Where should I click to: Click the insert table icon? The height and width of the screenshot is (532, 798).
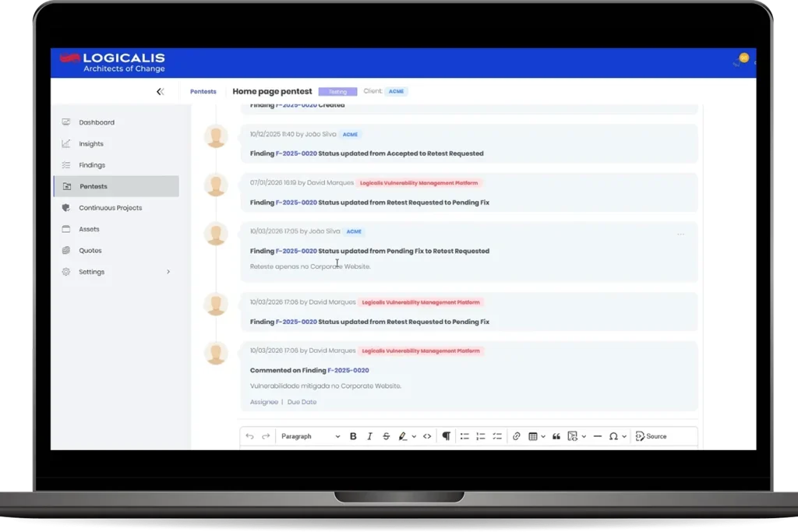(x=533, y=436)
